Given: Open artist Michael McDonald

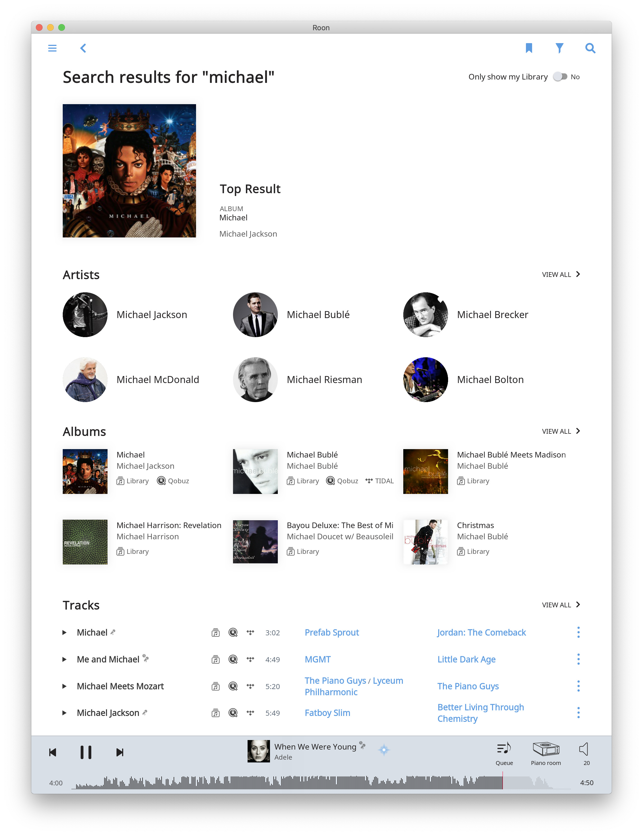Looking at the screenshot, I should (x=158, y=380).
